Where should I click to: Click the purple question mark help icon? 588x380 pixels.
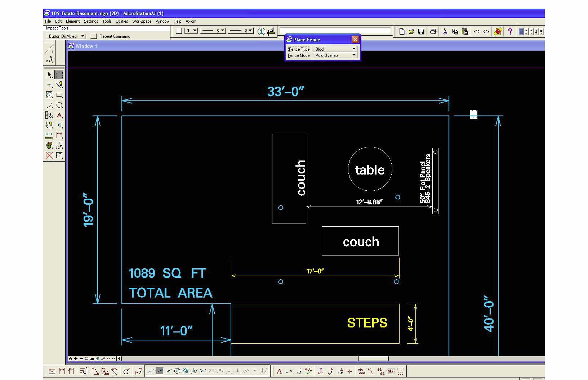(510, 32)
